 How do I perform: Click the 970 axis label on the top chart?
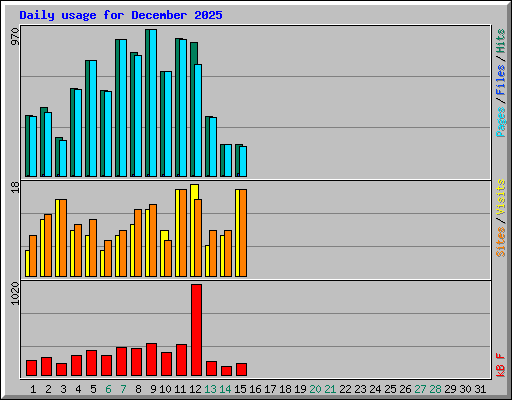15,36
